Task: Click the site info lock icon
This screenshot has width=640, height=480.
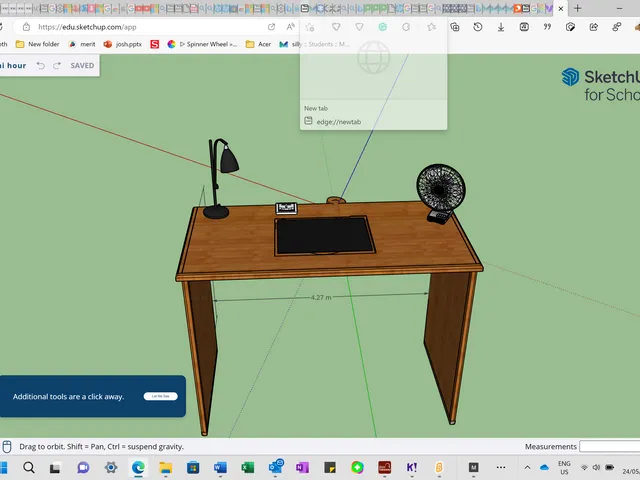Action: click(x=27, y=27)
